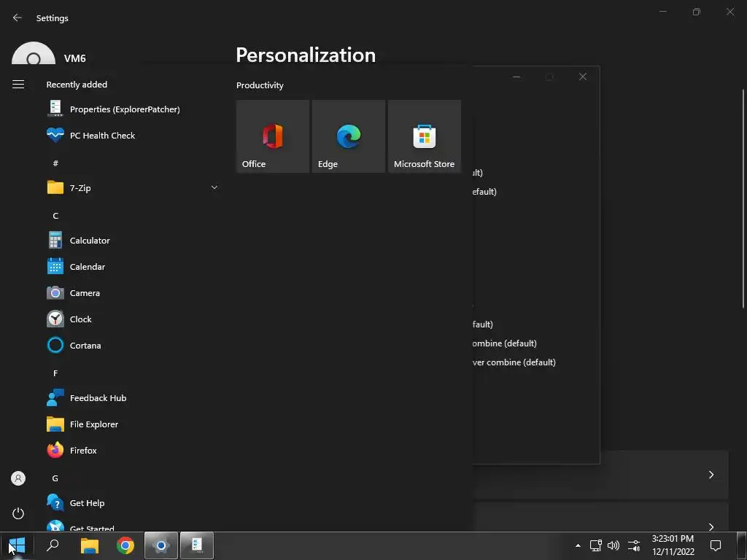Image resolution: width=747 pixels, height=560 pixels.
Task: Select the 'Recently added' heading
Action: click(x=77, y=85)
